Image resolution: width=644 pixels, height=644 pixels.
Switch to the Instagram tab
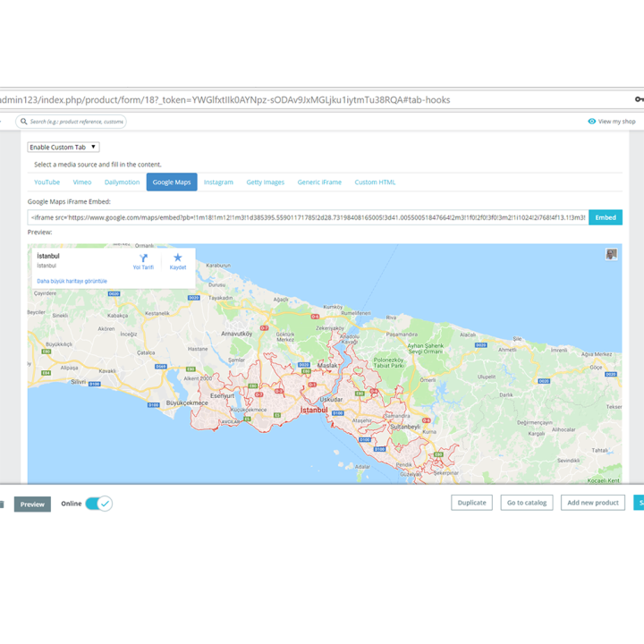point(218,182)
